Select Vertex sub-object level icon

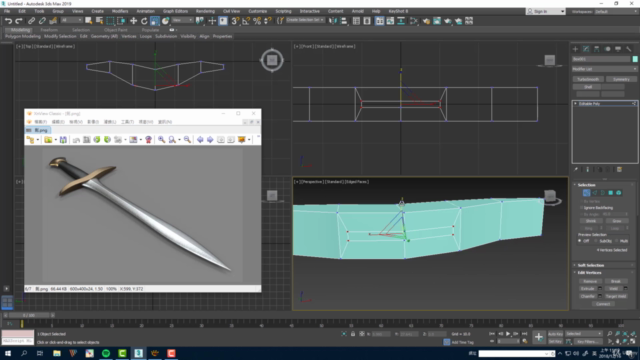pos(586,193)
